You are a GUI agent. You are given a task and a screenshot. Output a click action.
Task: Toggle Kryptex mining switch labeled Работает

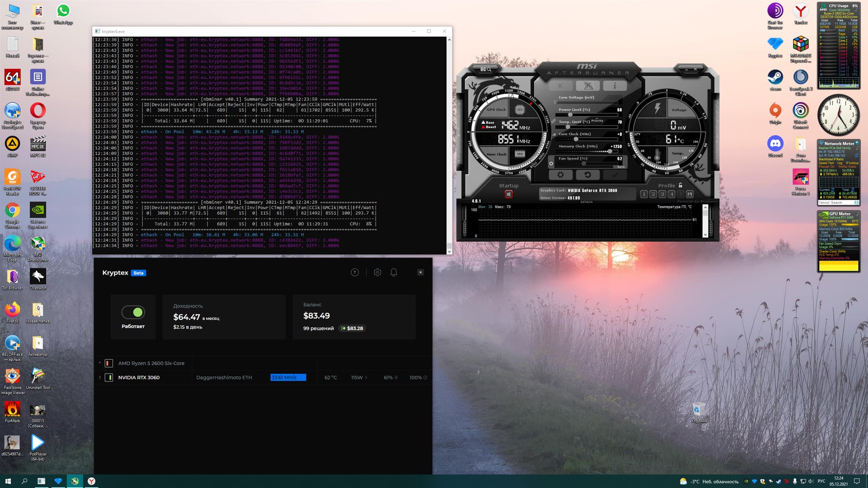pos(133,312)
